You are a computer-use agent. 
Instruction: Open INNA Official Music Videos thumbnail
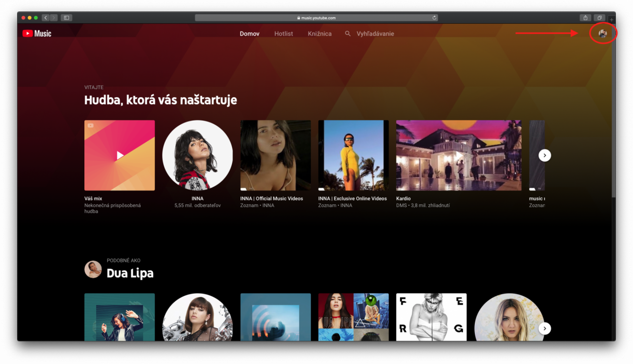[276, 155]
